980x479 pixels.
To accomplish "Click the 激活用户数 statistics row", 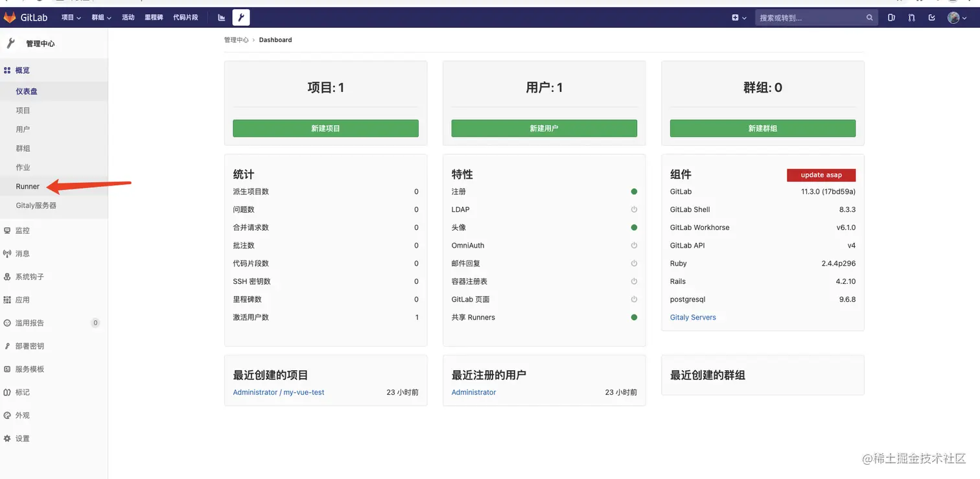I will pos(325,318).
